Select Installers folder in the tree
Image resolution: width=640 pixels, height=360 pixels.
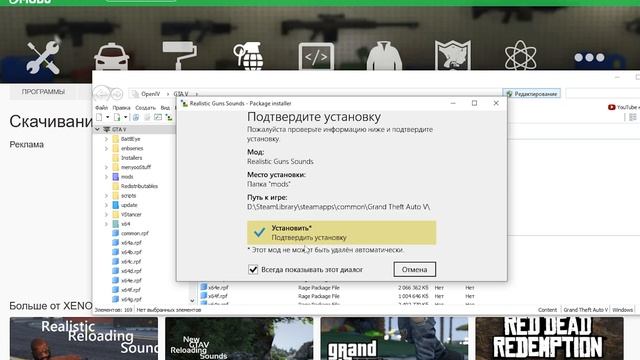[x=131, y=158]
